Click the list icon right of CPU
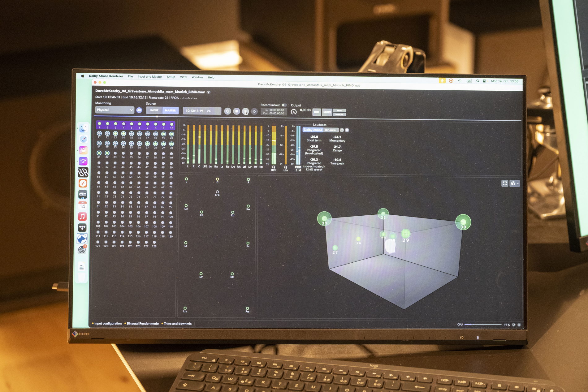 point(519,325)
